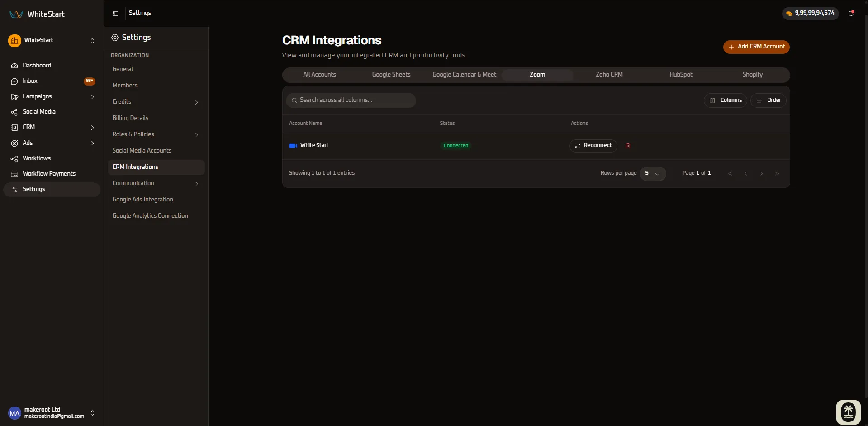Viewport: 868px width, 426px height.
Task: Expand the Roles & Policies chevron
Action: [196, 135]
